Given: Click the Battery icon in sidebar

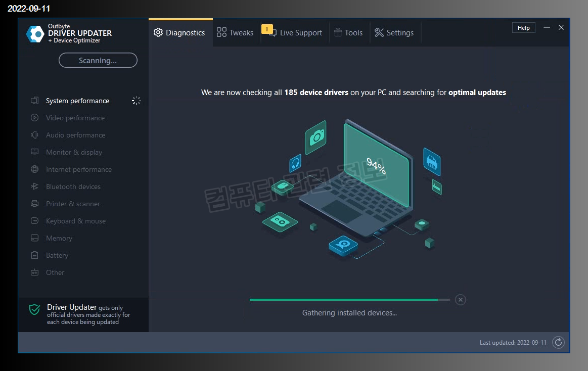Looking at the screenshot, I should 34,255.
